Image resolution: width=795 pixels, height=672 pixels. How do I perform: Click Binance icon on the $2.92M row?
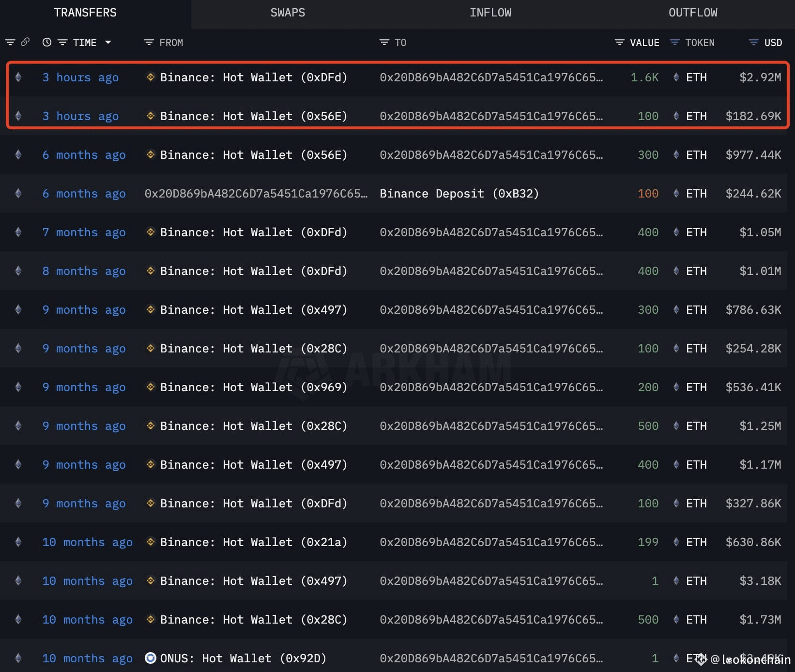(x=151, y=77)
